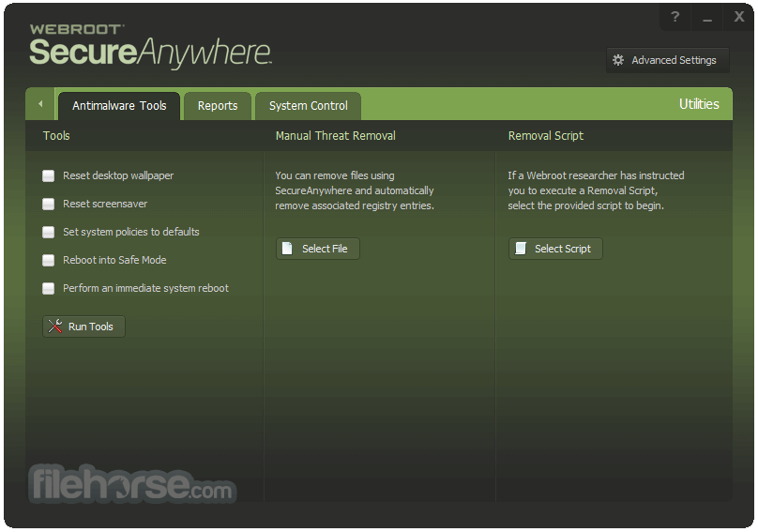Close the SecureAnywhere window
Screen dimensions: 758x532
coord(738,17)
